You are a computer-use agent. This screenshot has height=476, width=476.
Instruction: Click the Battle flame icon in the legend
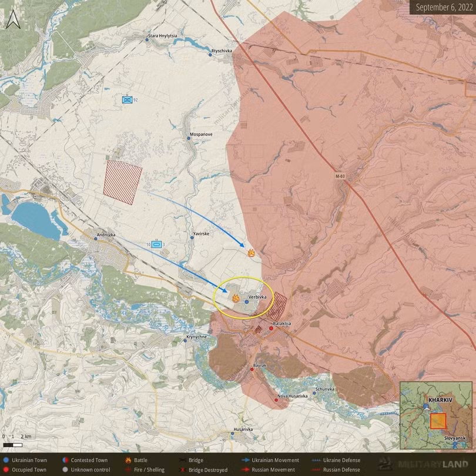pyautogui.click(x=129, y=460)
